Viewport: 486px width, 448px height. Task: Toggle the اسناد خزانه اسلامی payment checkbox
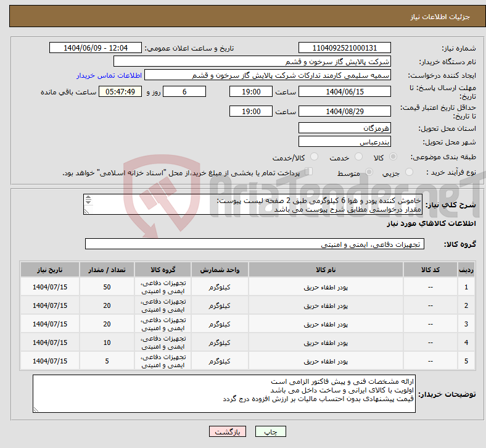[309, 172]
